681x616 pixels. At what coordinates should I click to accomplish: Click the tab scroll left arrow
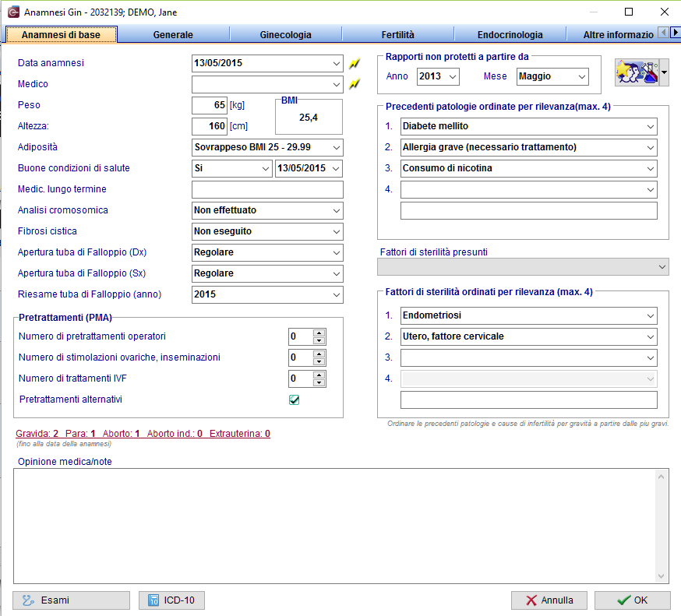[x=664, y=33]
